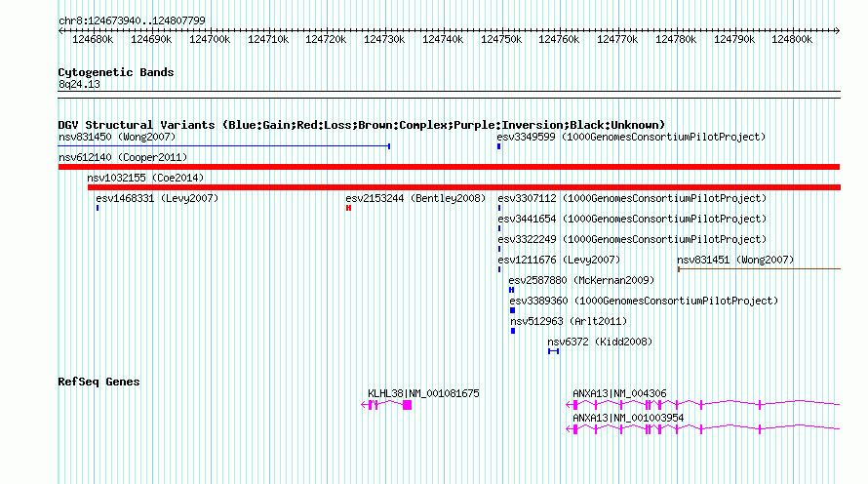
Task: Select the KLHL38 gene's large exon block
Action: [x=408, y=405]
